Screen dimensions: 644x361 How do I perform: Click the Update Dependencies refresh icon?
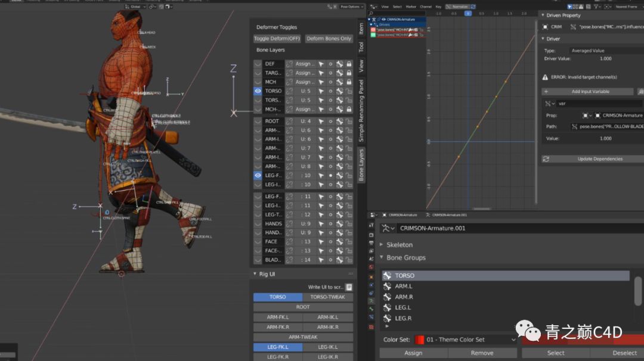pos(546,159)
